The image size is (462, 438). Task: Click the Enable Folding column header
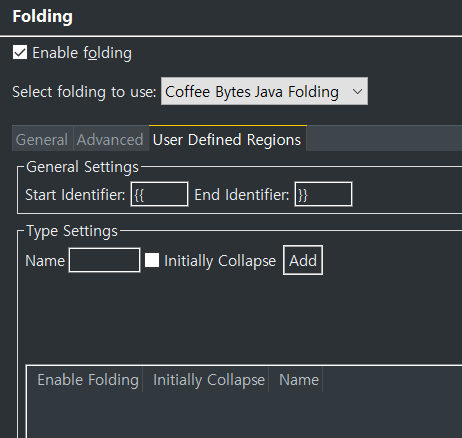tap(88, 380)
